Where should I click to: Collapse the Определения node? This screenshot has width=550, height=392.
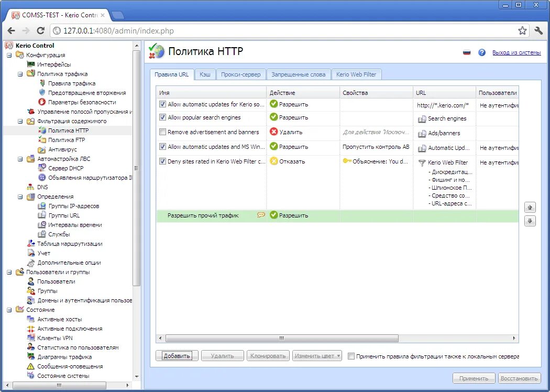pyautogui.click(x=20, y=197)
